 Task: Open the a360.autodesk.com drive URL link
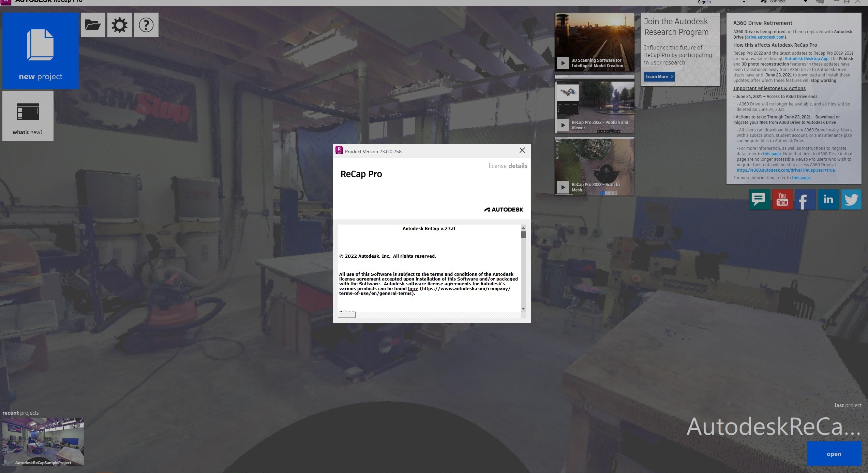coord(785,170)
